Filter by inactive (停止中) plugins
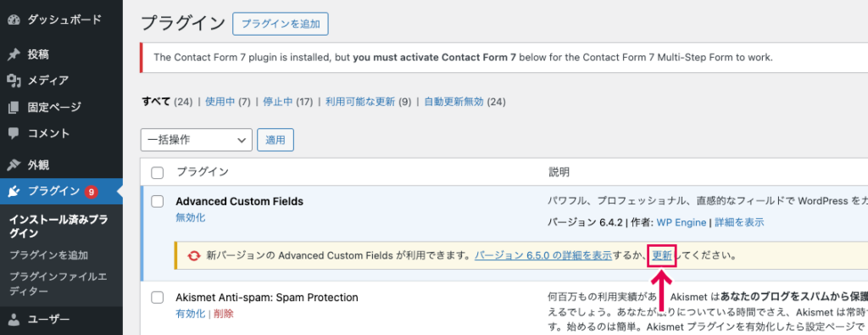868x335 pixels. (277, 102)
